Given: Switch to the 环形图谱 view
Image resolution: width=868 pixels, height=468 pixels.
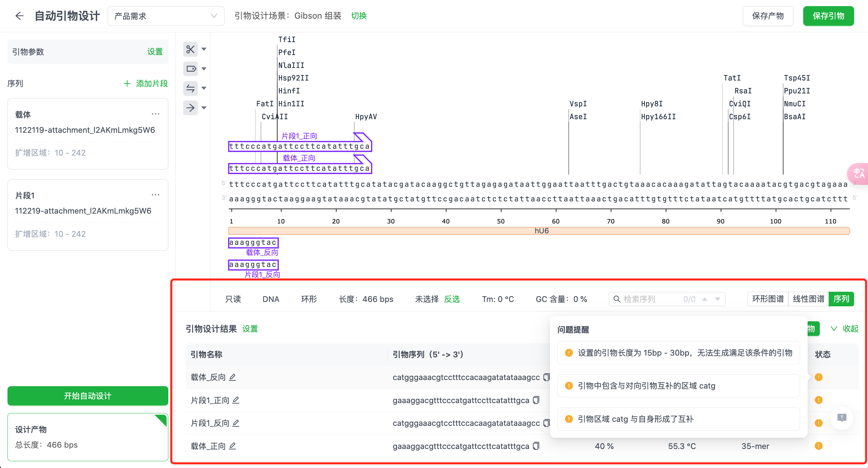Looking at the screenshot, I should (768, 299).
